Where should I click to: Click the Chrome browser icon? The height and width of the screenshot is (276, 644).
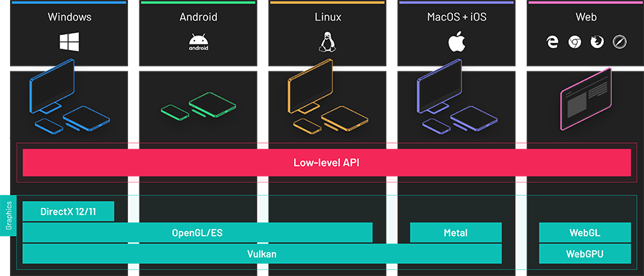point(575,42)
